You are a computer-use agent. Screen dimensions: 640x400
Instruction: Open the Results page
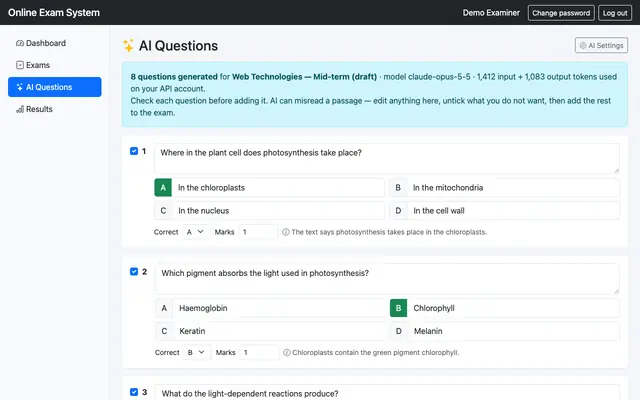[55, 109]
